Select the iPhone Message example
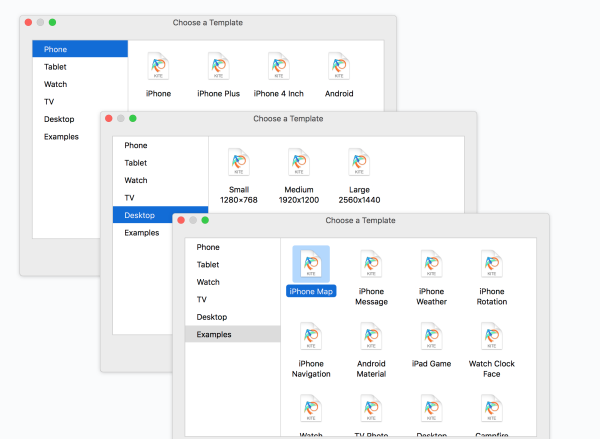The image size is (600, 439). tap(371, 265)
